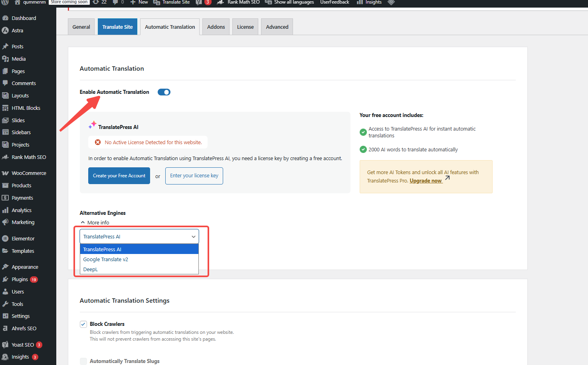The height and width of the screenshot is (365, 588).
Task: Check Automatically Translate Slugs checkbox
Action: point(83,361)
